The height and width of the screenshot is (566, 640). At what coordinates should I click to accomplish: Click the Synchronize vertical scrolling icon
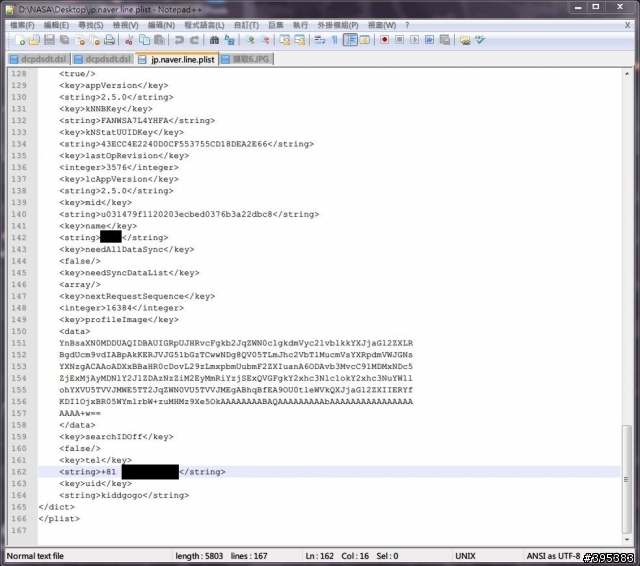tap(284, 40)
